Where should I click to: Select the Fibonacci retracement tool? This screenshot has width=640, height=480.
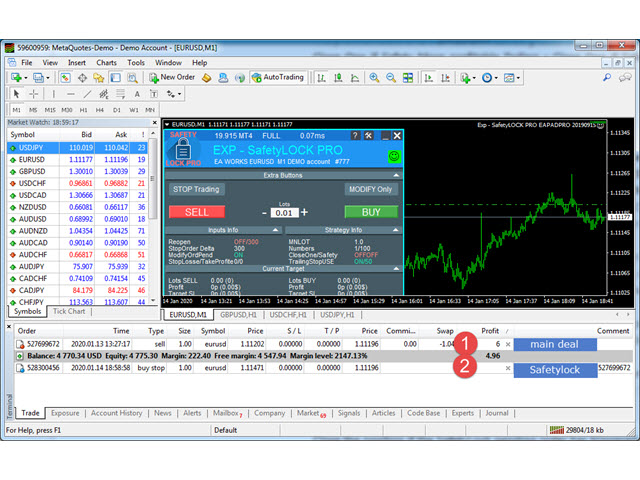pyautogui.click(x=120, y=94)
